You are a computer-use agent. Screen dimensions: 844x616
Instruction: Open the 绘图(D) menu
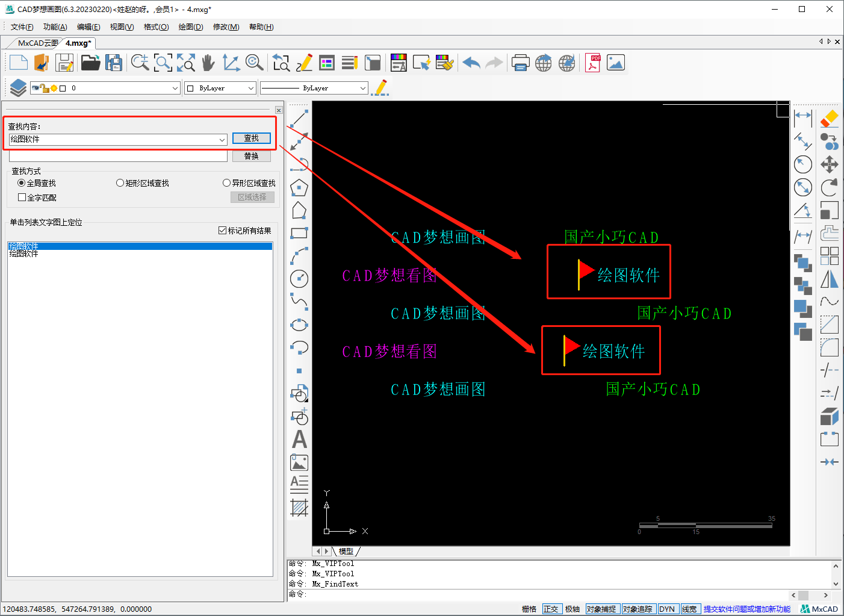point(191,27)
